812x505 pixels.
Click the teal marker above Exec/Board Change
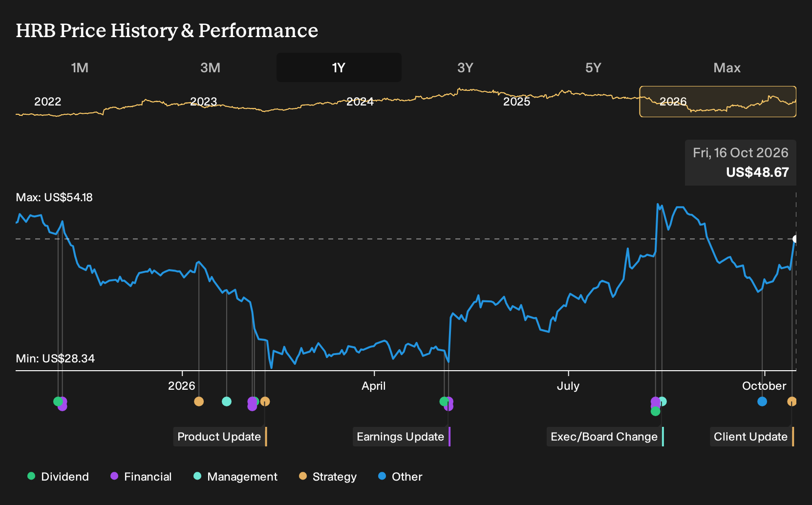[x=662, y=401]
